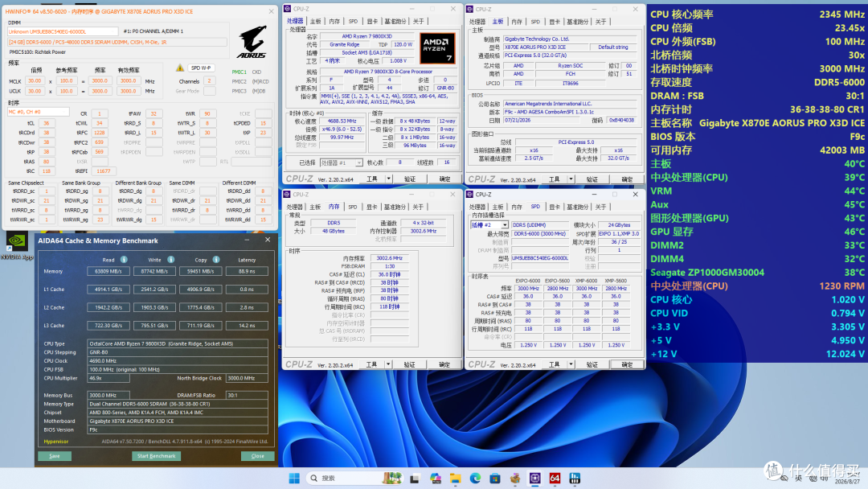The image size is (868, 489).
Task: Click 验证 in CPU-Z memory window
Action: pos(410,364)
